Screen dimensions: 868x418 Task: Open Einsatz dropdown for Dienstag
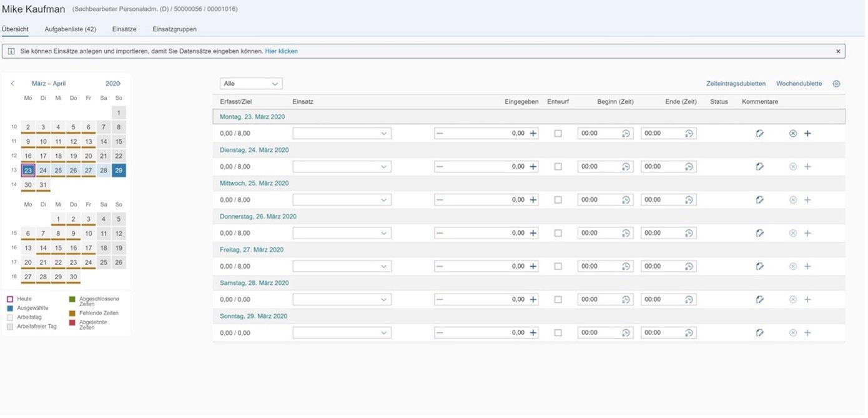coord(385,166)
